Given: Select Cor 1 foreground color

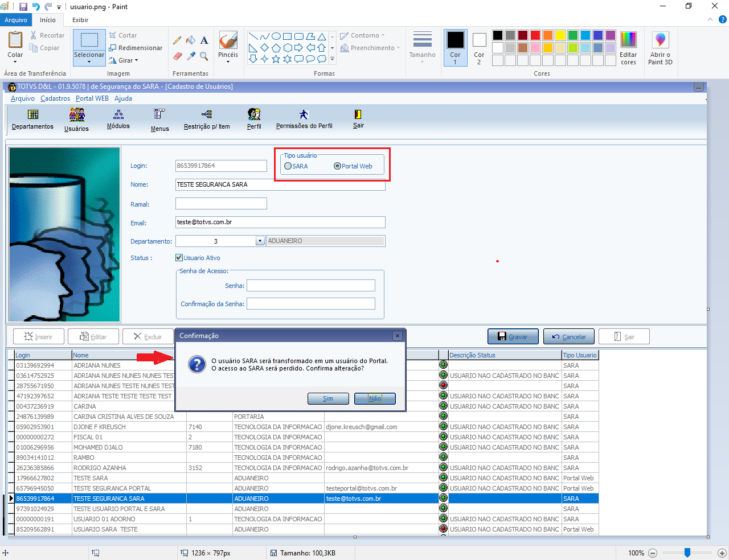Looking at the screenshot, I should 455,48.
